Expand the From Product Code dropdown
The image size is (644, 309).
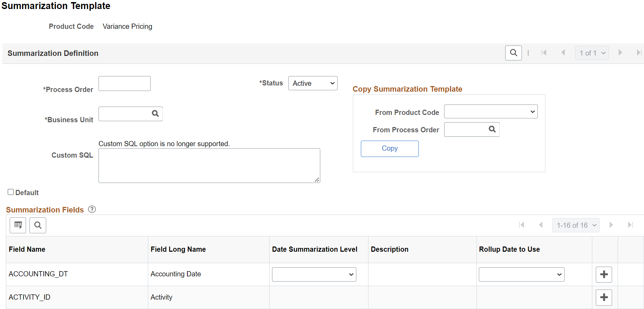(491, 111)
